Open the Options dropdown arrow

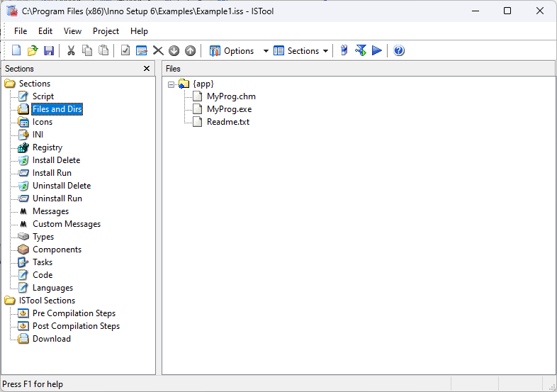(265, 51)
